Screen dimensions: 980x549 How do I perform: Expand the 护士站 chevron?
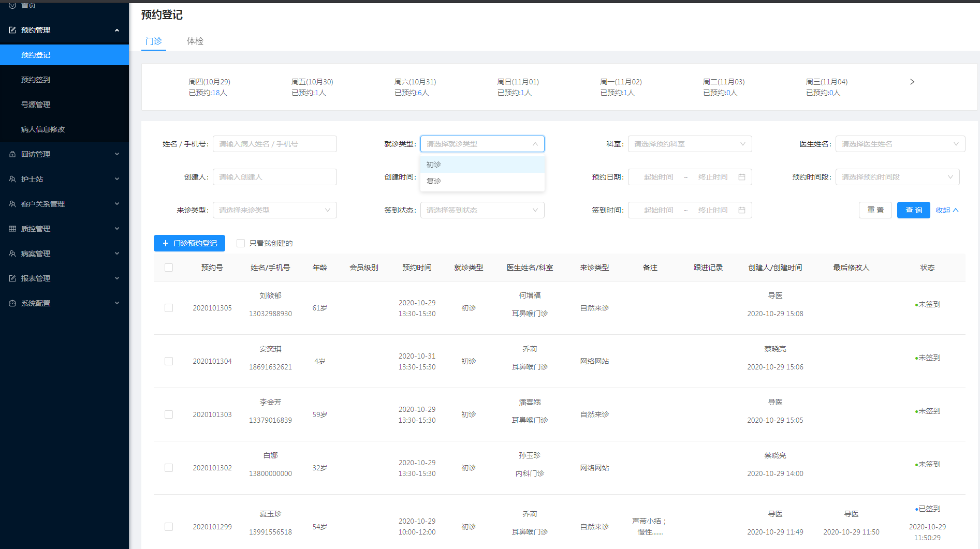pyautogui.click(x=117, y=179)
